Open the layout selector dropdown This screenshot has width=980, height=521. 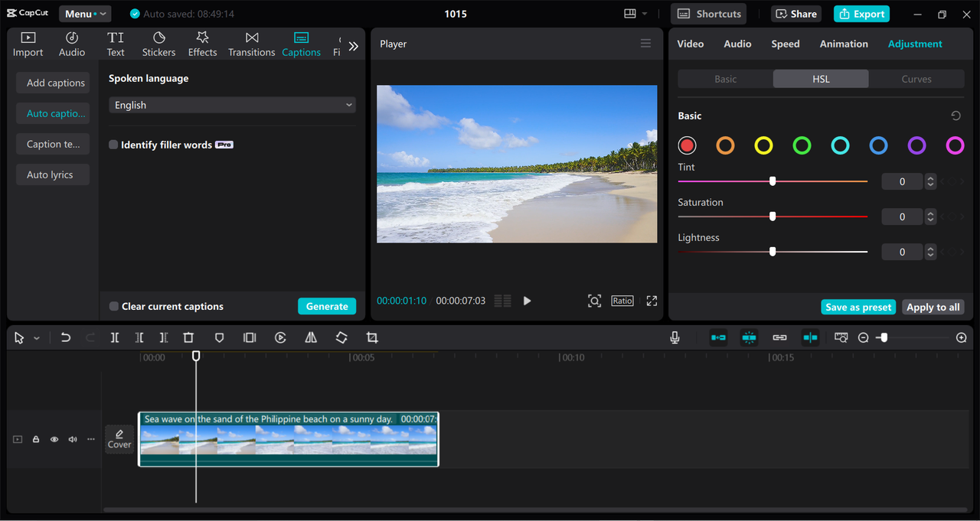click(635, 14)
